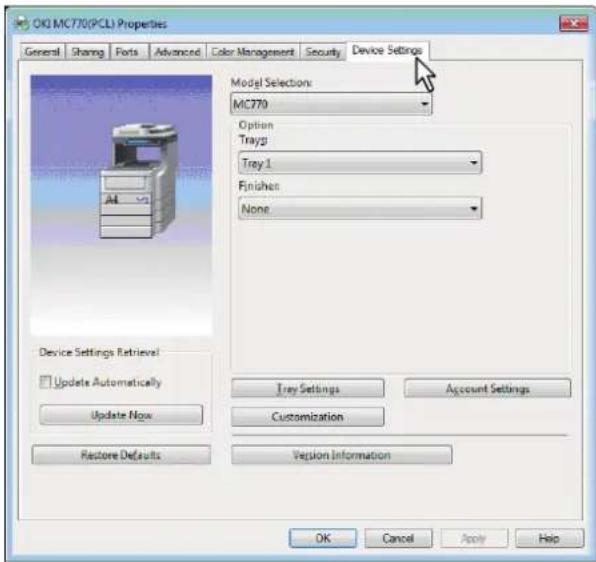Expand the Model Selection dropdown
This screenshot has height=562, width=596.
point(331,104)
